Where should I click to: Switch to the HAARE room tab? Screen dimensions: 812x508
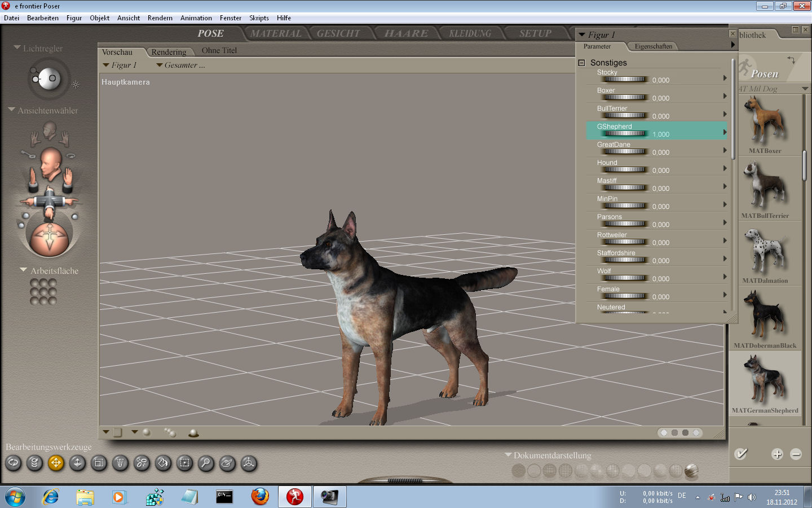[406, 33]
